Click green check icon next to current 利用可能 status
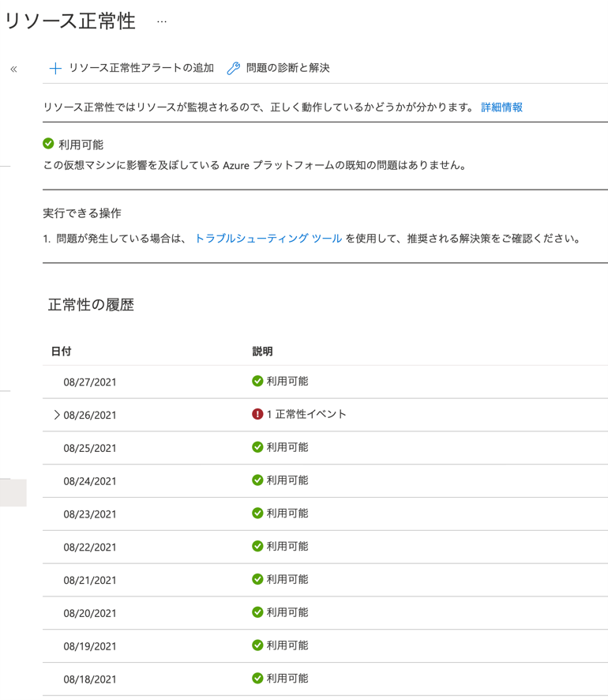The image size is (608, 700). pos(48,143)
